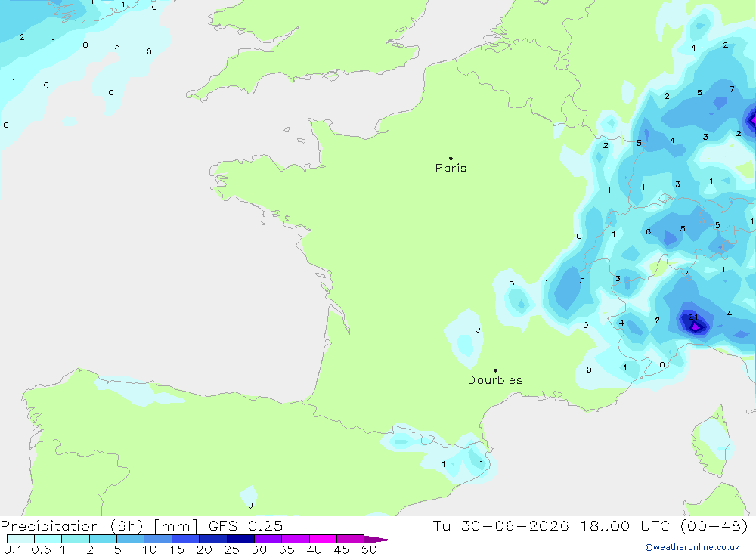Viewport: 756px width, 554px height.
Task: Pick the 2–5 mm legend color
Action: tap(103, 539)
